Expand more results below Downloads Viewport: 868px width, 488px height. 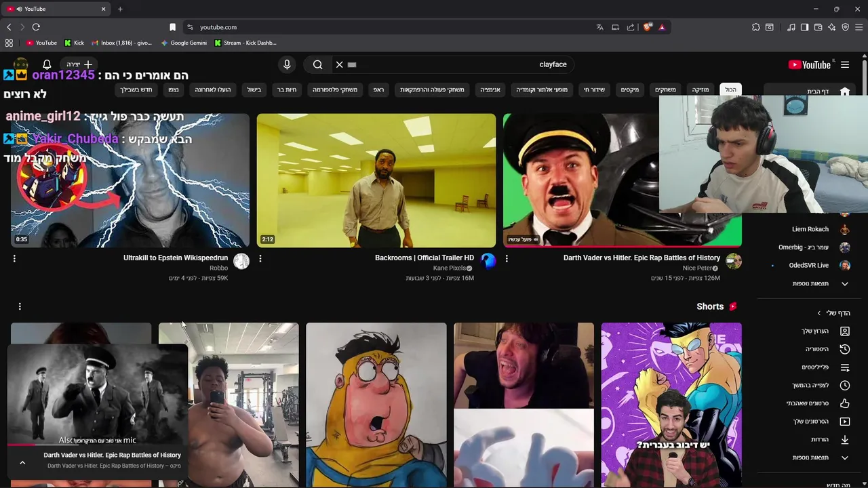[x=821, y=457]
